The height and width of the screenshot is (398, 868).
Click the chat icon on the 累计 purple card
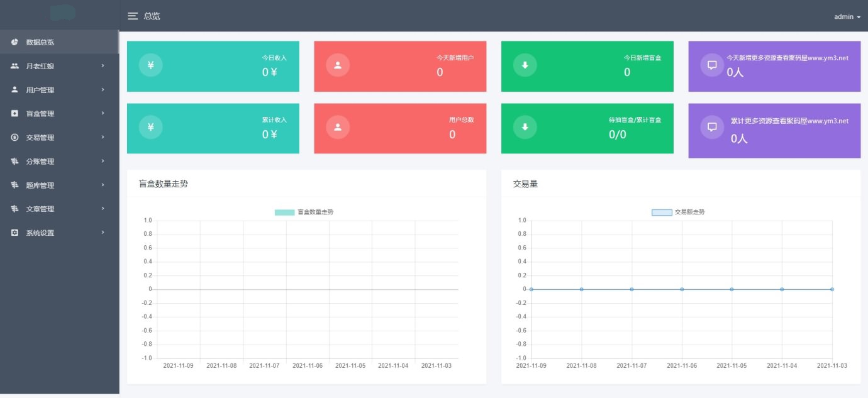[712, 127]
